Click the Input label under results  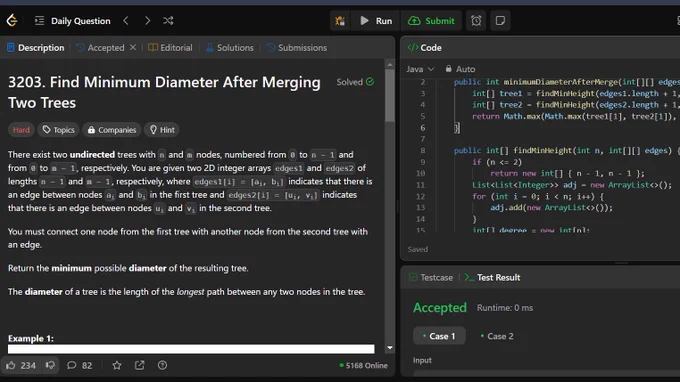pos(422,360)
